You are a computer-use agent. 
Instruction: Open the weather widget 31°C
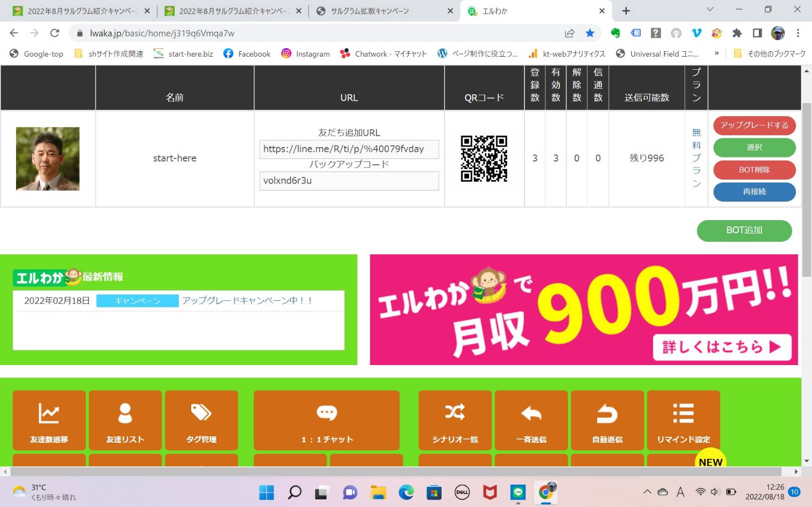tap(45, 492)
